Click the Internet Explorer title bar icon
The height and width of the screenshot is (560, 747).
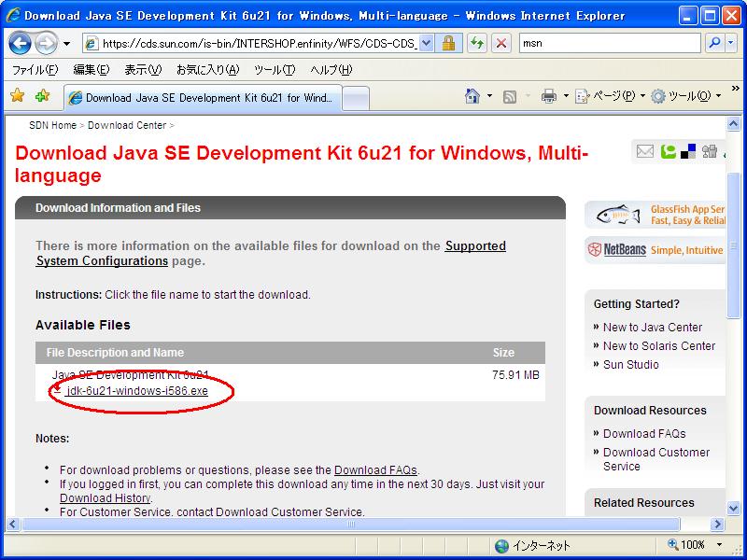pyautogui.click(x=13, y=15)
